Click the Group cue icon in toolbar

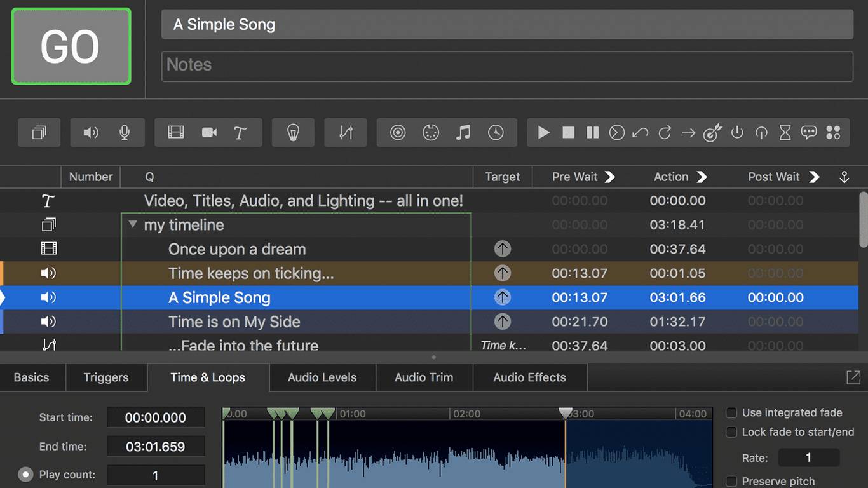pyautogui.click(x=39, y=132)
